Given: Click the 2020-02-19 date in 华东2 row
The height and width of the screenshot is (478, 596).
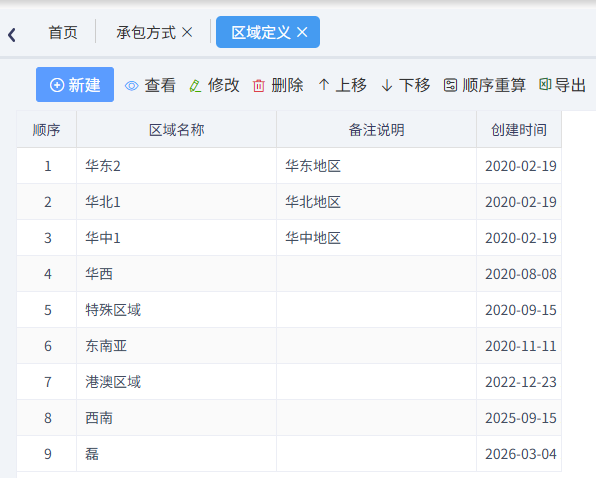Looking at the screenshot, I should click(x=521, y=166).
